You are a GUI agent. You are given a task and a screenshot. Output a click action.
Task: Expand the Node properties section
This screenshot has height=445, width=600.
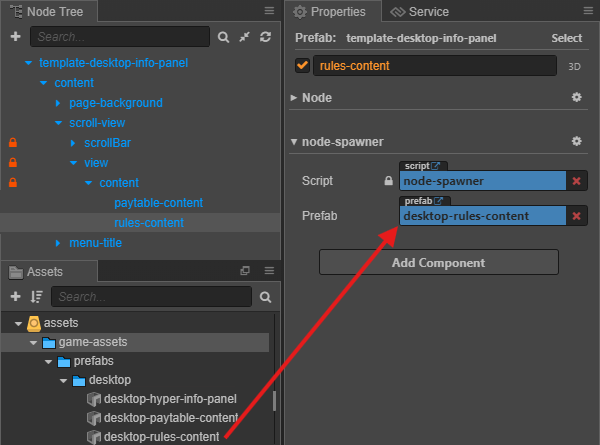pyautogui.click(x=293, y=98)
